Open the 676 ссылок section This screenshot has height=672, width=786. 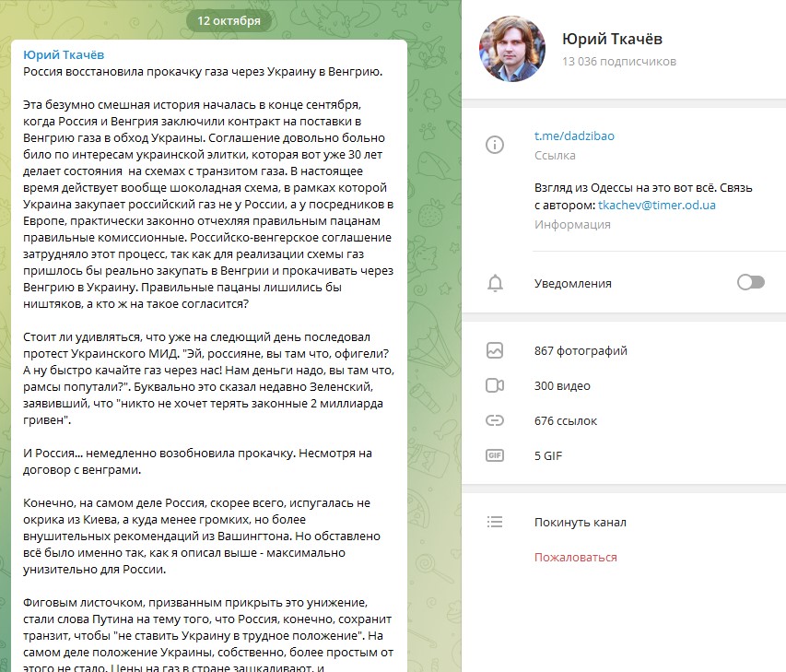click(x=565, y=421)
